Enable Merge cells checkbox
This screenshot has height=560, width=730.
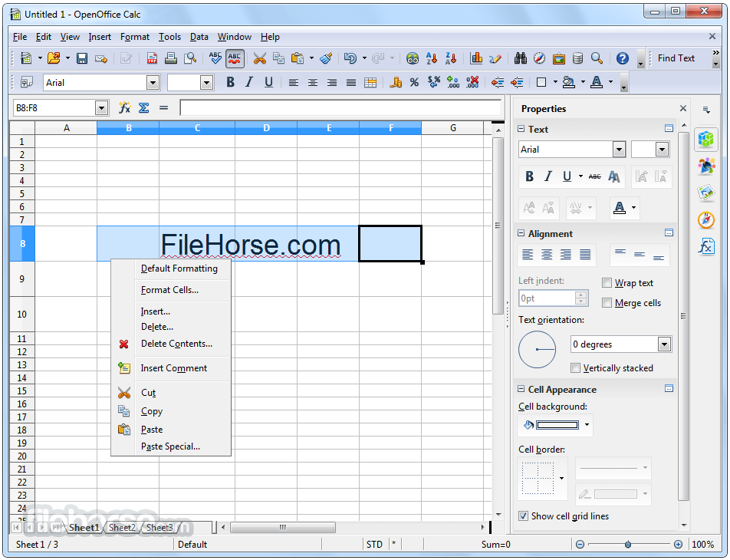607,303
